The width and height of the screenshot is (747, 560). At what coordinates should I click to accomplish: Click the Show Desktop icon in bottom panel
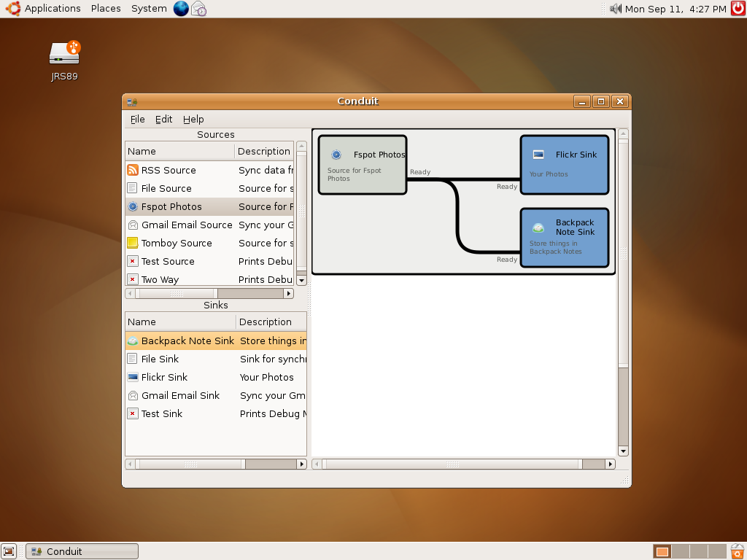coord(9,551)
